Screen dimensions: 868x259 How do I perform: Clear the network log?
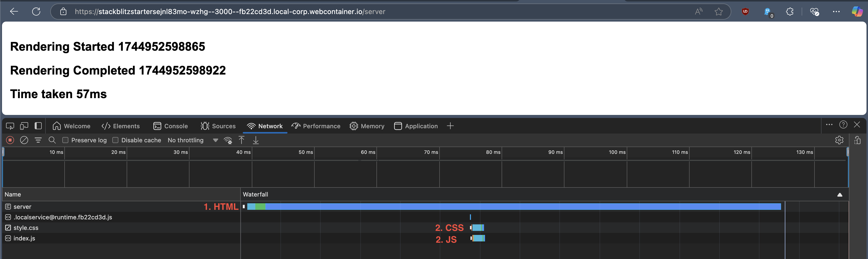pos(24,140)
